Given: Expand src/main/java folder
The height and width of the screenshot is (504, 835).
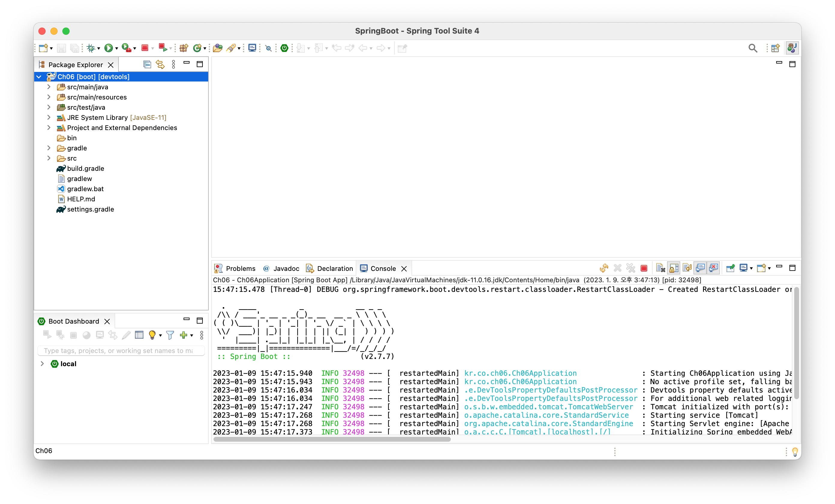Looking at the screenshot, I should (x=49, y=87).
